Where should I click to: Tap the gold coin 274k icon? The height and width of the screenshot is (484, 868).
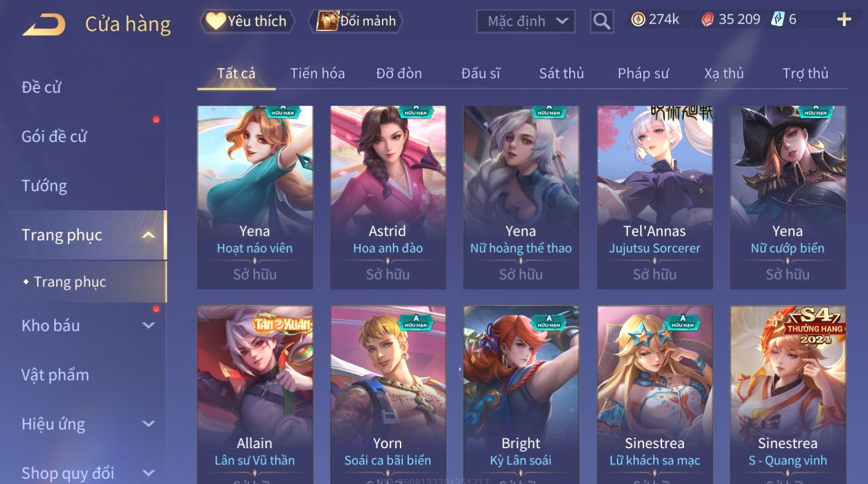click(x=638, y=20)
